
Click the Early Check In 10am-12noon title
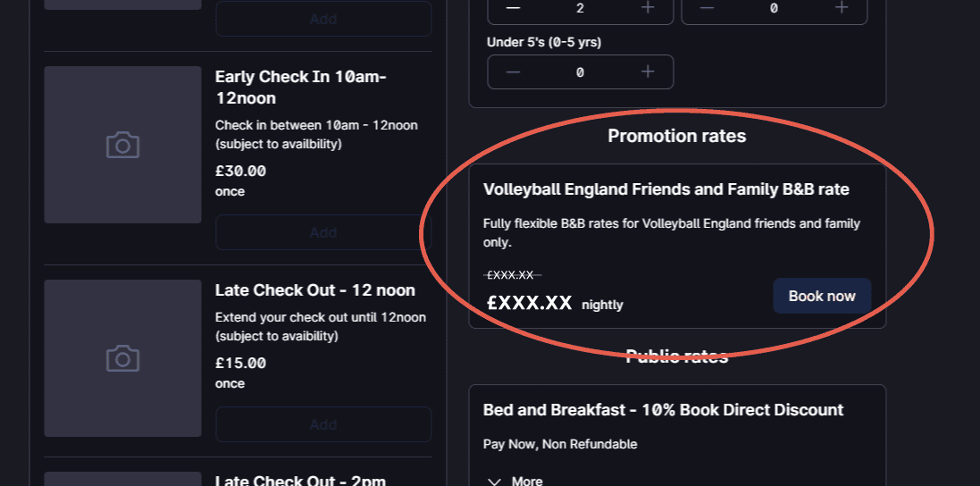(300, 88)
